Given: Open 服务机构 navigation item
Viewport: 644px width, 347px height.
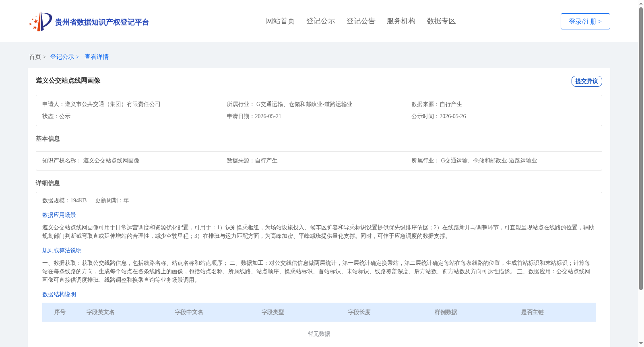Looking at the screenshot, I should (x=401, y=21).
